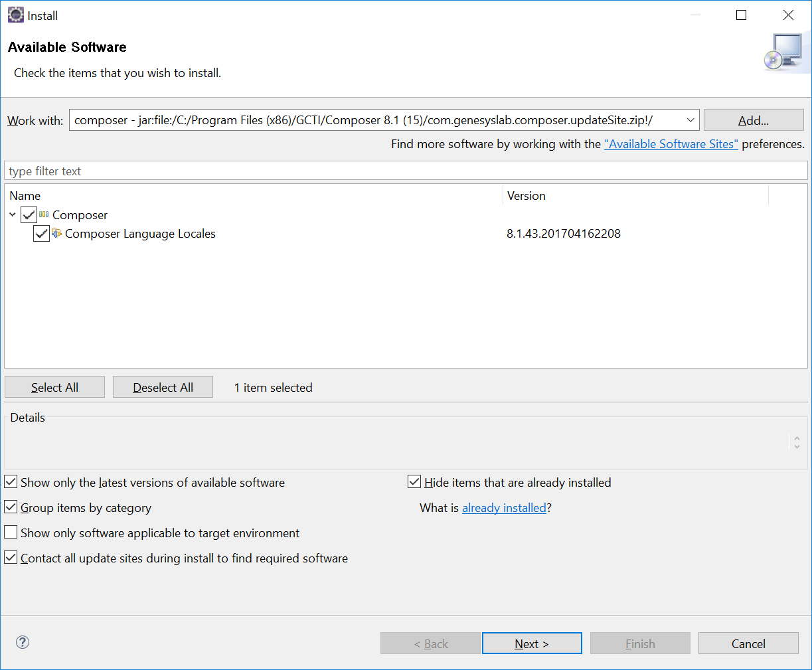The width and height of the screenshot is (812, 670).
Task: Click the help question mark icon
Action: coord(23,642)
